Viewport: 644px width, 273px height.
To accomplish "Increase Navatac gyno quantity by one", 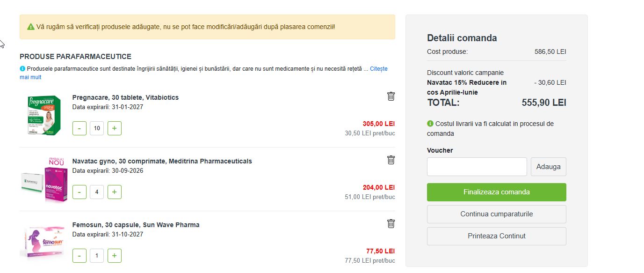I will (x=115, y=192).
